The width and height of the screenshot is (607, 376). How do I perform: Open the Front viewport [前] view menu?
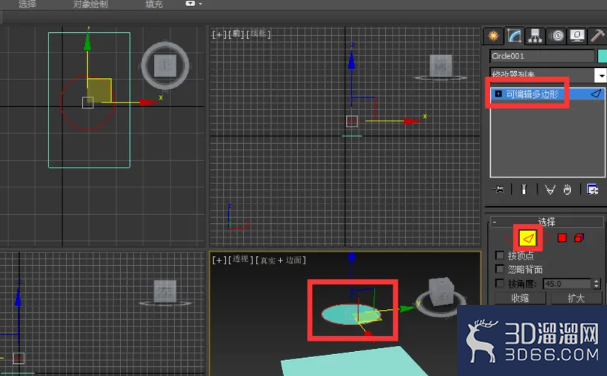236,34
